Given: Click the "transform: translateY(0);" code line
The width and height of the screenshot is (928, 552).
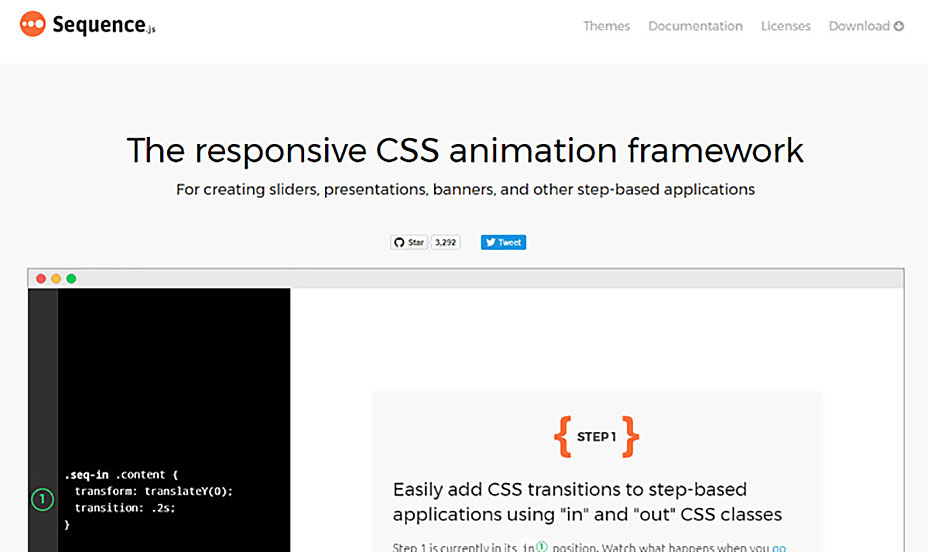Looking at the screenshot, I should (154, 491).
